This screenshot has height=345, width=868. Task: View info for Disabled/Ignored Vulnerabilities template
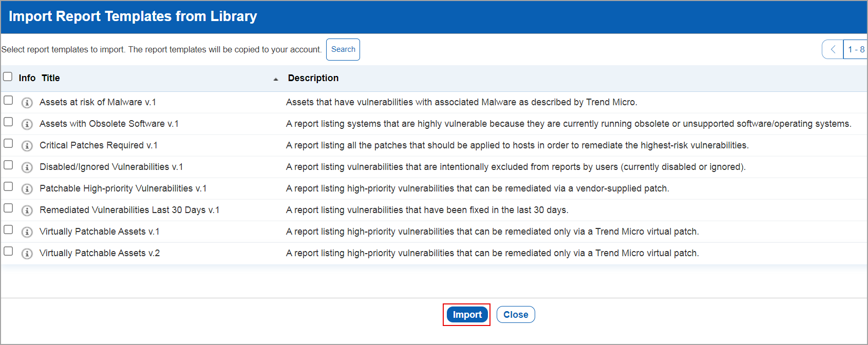pyautogui.click(x=27, y=167)
